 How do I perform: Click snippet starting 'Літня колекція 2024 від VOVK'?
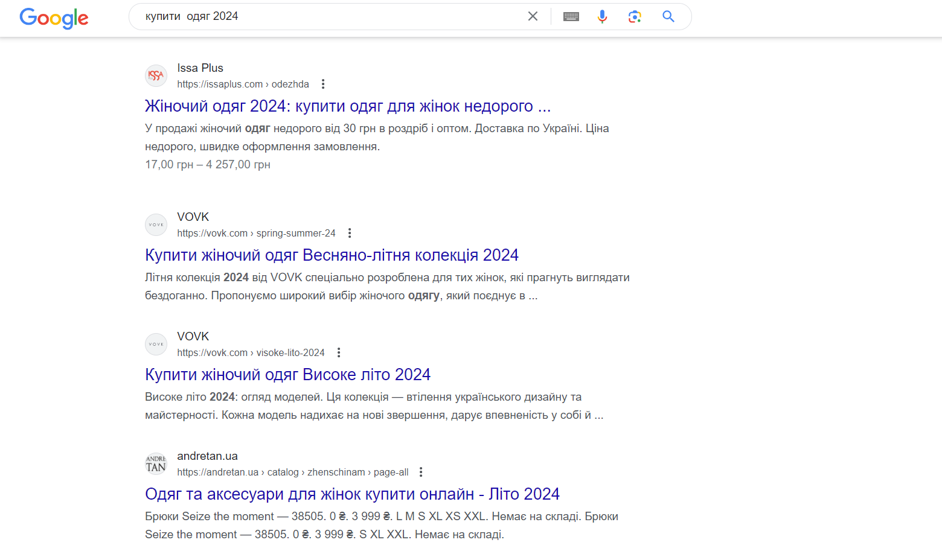tap(387, 287)
